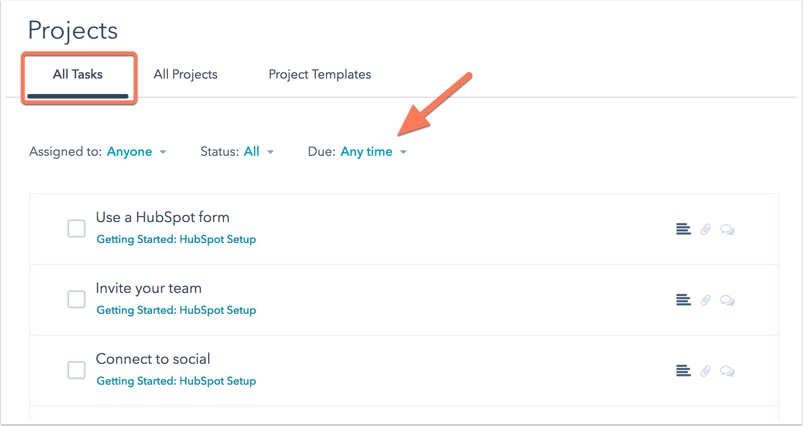803x426 pixels.
Task: Click attachment paperclip for Use a HubSpot form
Action: click(x=705, y=229)
